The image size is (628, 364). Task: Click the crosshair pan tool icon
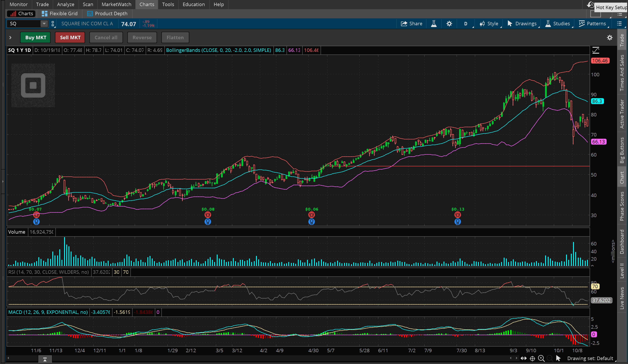click(x=532, y=358)
